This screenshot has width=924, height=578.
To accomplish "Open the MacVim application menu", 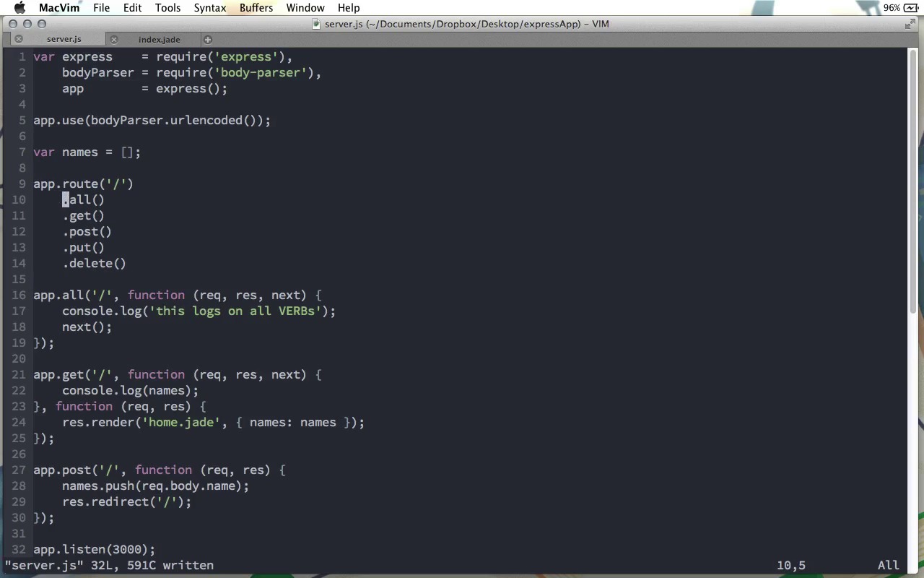I will tap(59, 8).
